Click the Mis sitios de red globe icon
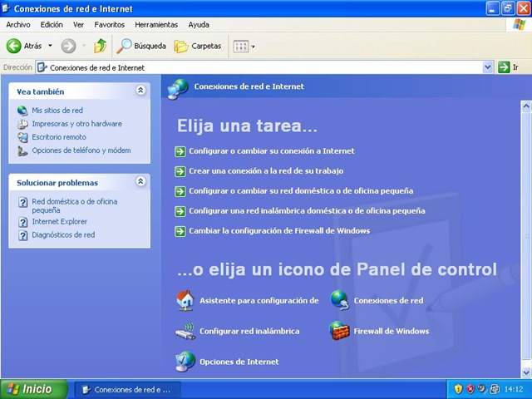Image resolution: width=532 pixels, height=399 pixels. [x=22, y=111]
